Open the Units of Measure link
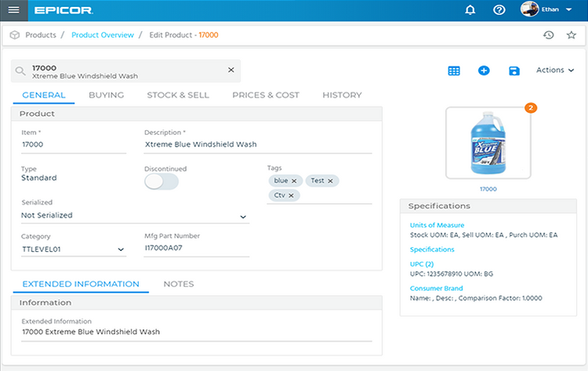Image resolution: width=588 pixels, height=371 pixels. click(437, 225)
